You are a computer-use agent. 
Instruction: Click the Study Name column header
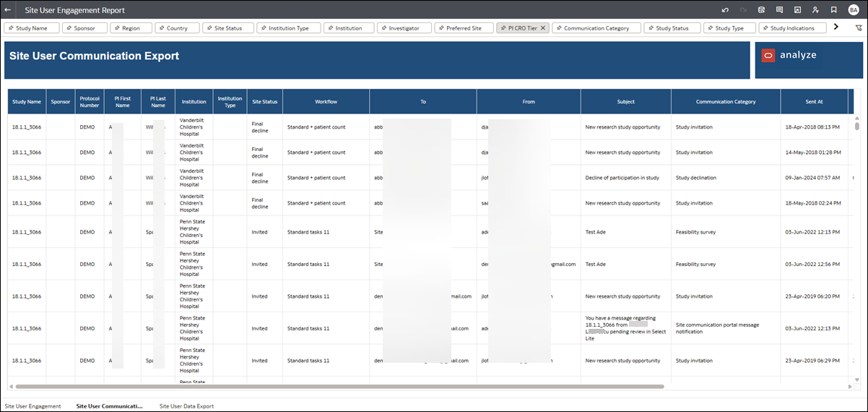coord(27,102)
